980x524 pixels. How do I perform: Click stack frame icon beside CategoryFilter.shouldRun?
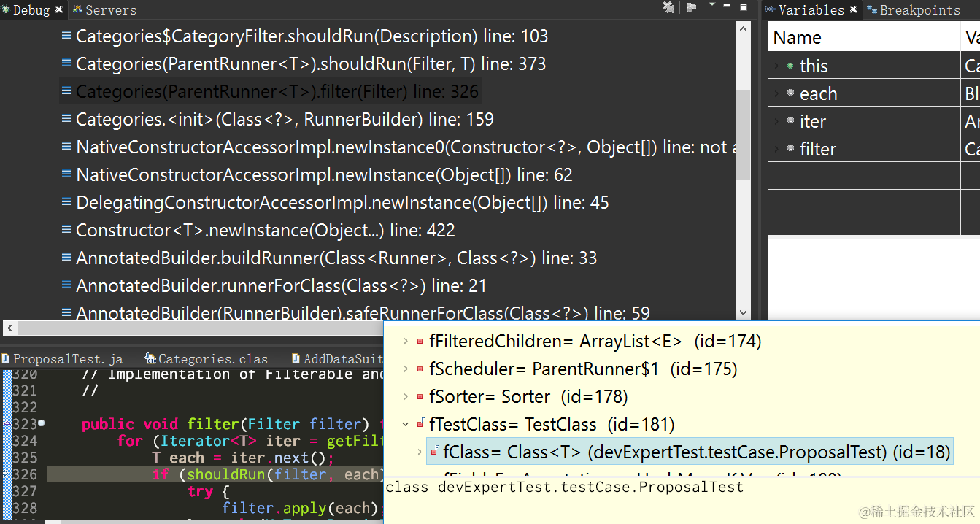click(x=66, y=36)
